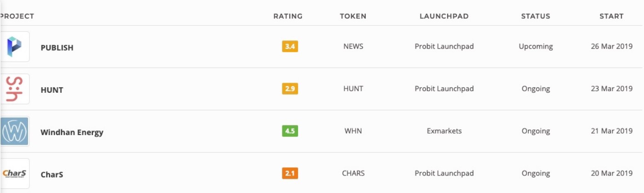The height and width of the screenshot is (193, 644).
Task: Select the Windhan Energy logo thumbnail
Action: (15, 131)
